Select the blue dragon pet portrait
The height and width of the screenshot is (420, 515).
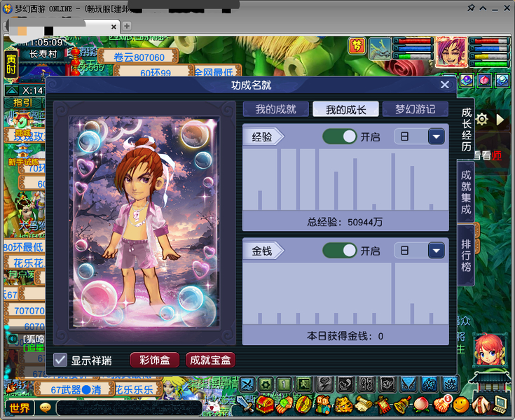click(x=380, y=48)
